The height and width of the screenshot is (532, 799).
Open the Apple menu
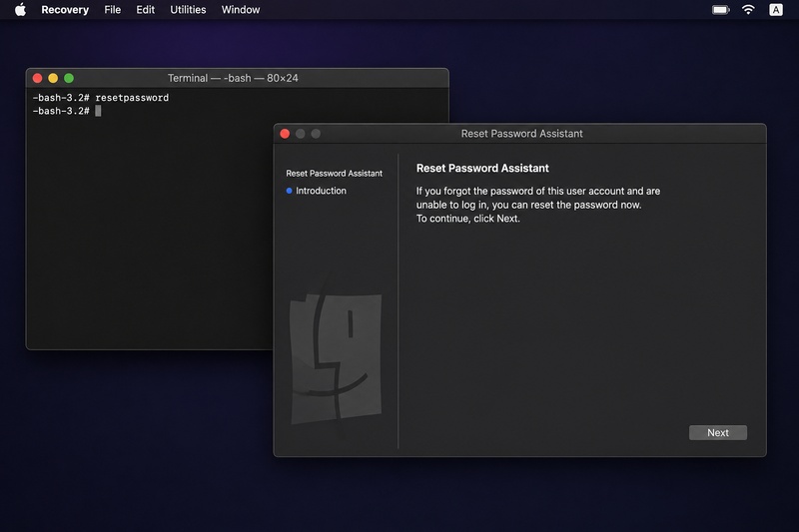pos(20,10)
